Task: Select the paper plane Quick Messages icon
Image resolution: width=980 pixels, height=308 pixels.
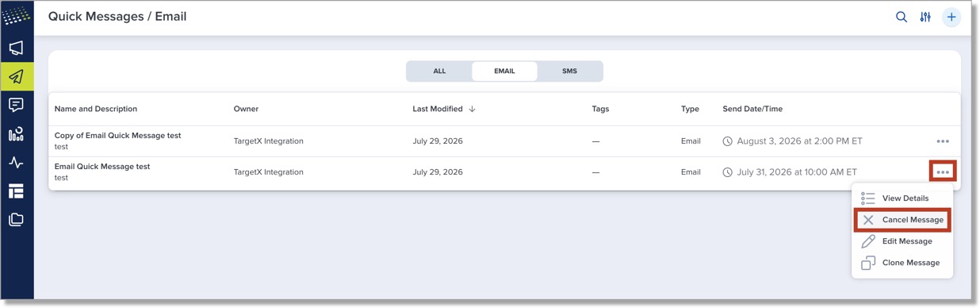Action: click(x=17, y=77)
